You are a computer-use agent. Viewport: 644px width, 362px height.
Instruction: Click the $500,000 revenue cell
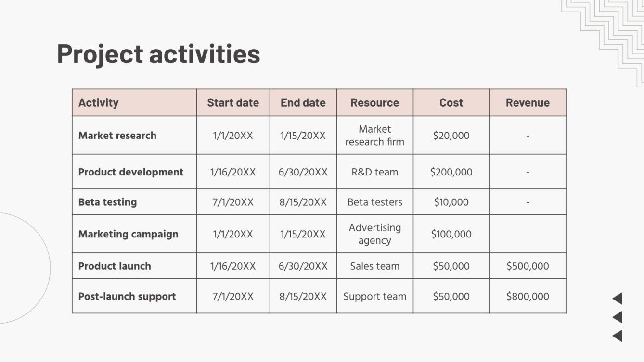point(528,266)
